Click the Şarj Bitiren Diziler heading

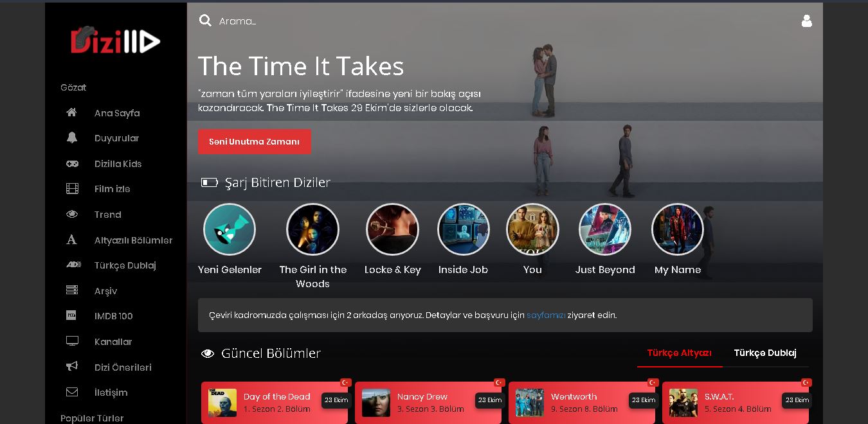coord(277,182)
